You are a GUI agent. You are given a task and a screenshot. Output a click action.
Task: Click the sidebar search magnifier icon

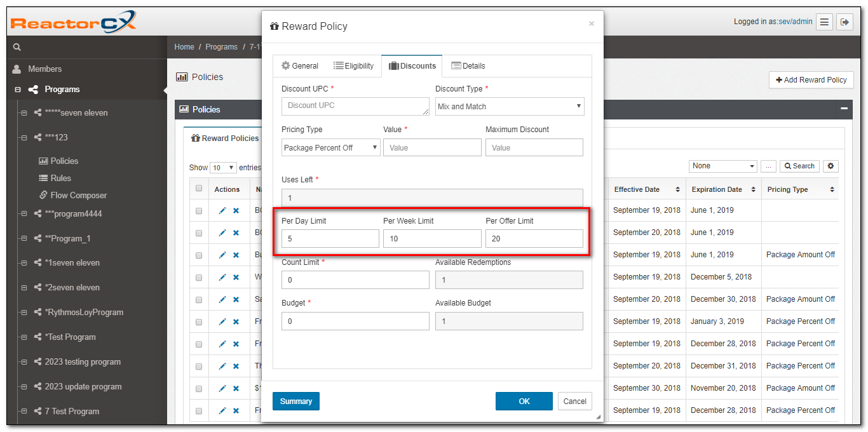(17, 47)
